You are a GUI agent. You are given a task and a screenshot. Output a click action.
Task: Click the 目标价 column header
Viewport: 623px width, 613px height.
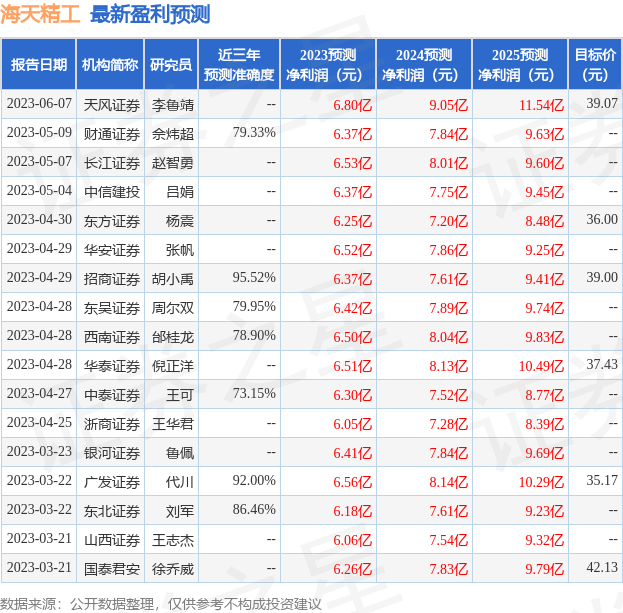(595, 64)
